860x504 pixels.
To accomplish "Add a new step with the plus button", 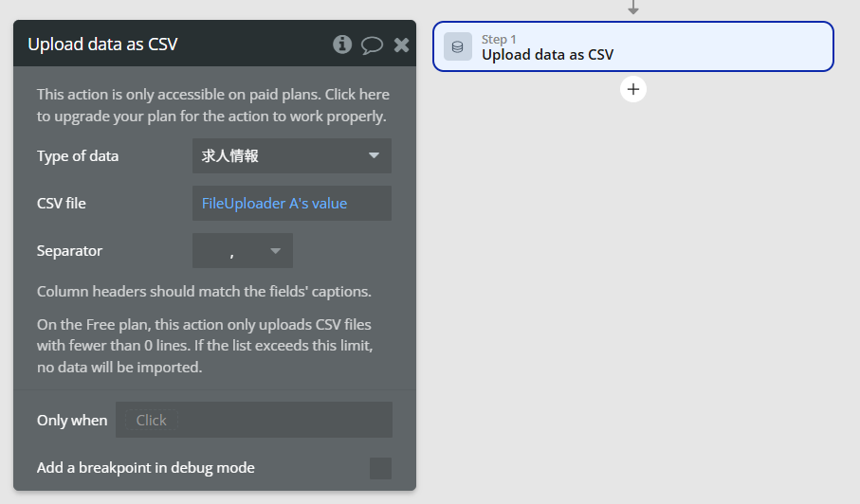I will tap(633, 89).
